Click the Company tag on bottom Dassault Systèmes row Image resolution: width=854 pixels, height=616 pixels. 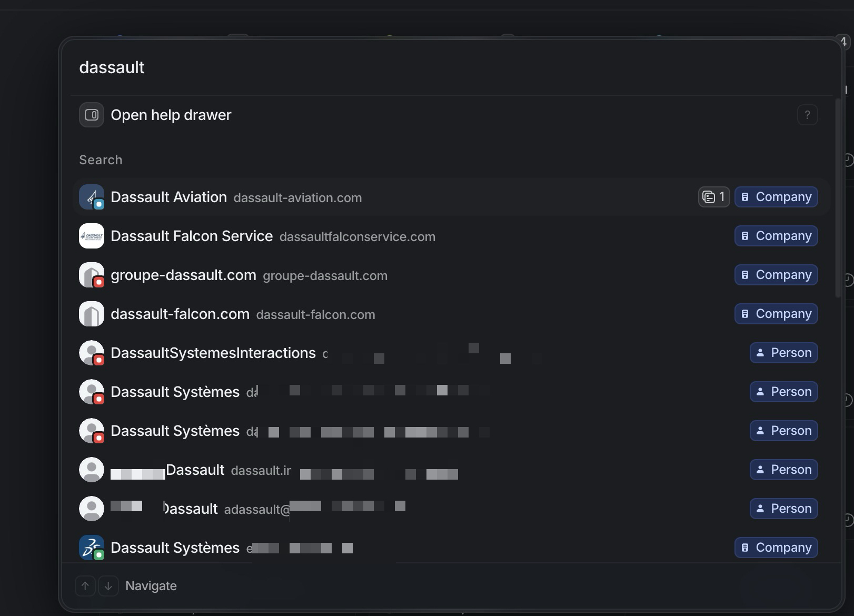click(776, 548)
